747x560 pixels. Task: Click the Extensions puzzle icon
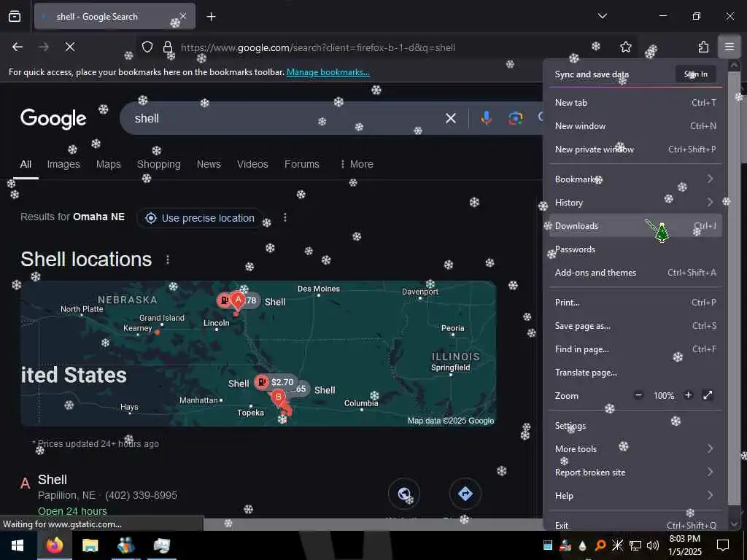pyautogui.click(x=703, y=47)
